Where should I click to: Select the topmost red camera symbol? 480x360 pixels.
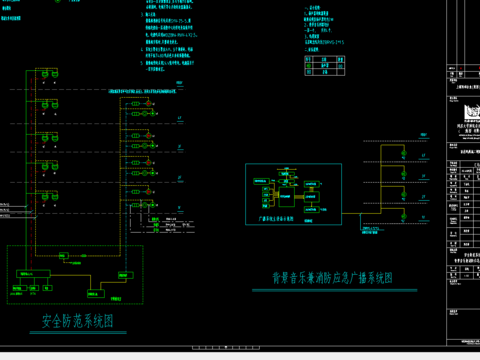point(149,104)
